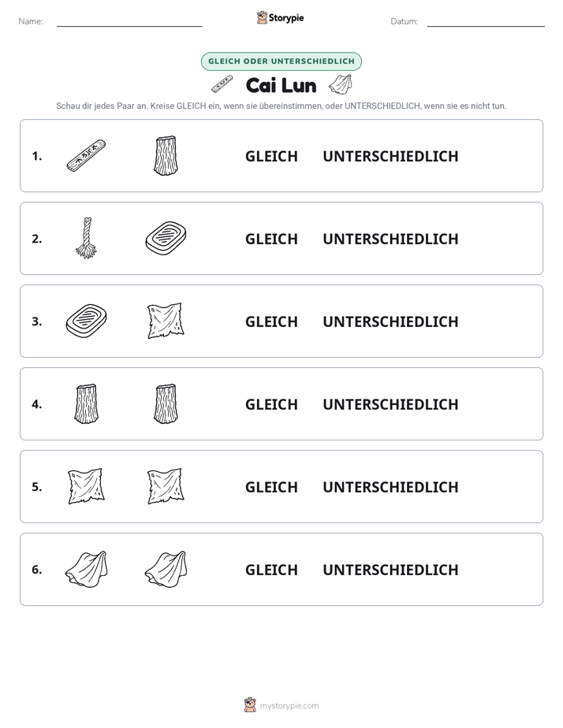Click the rag cloth icon in row 3
This screenshot has height=728, width=563.
pyautogui.click(x=166, y=321)
